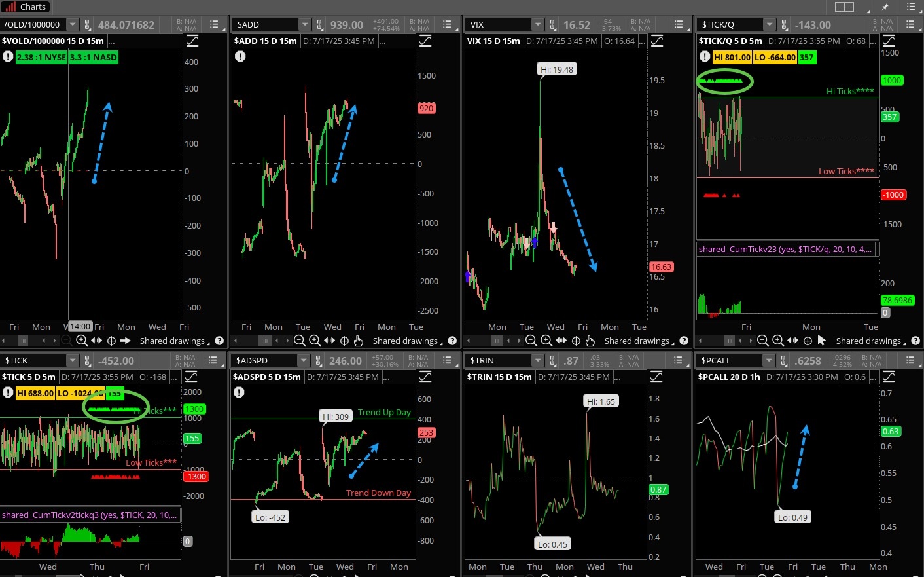The image size is (924, 577).
Task: Toggle the symbol link for the $SPCALL chart
Action: [783, 361]
